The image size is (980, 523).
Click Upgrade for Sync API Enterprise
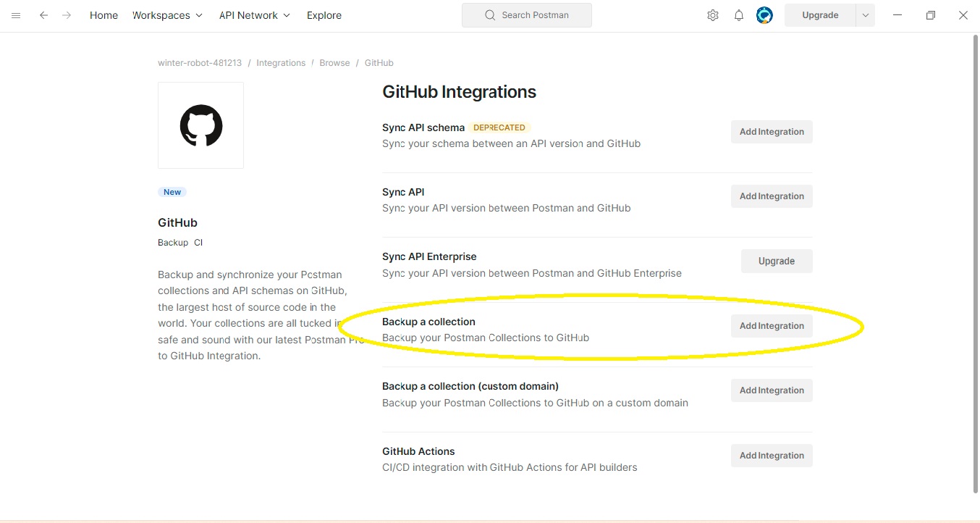coord(777,261)
